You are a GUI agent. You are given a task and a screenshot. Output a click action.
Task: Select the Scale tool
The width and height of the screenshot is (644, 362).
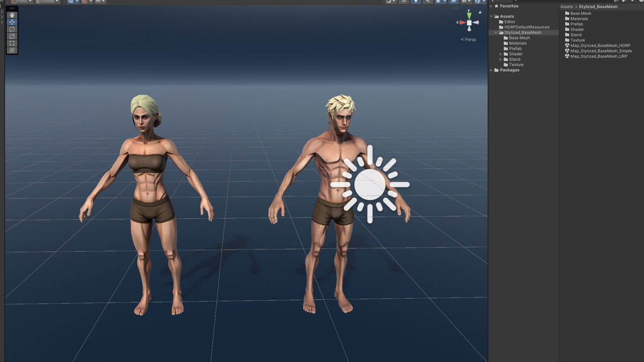[12, 36]
